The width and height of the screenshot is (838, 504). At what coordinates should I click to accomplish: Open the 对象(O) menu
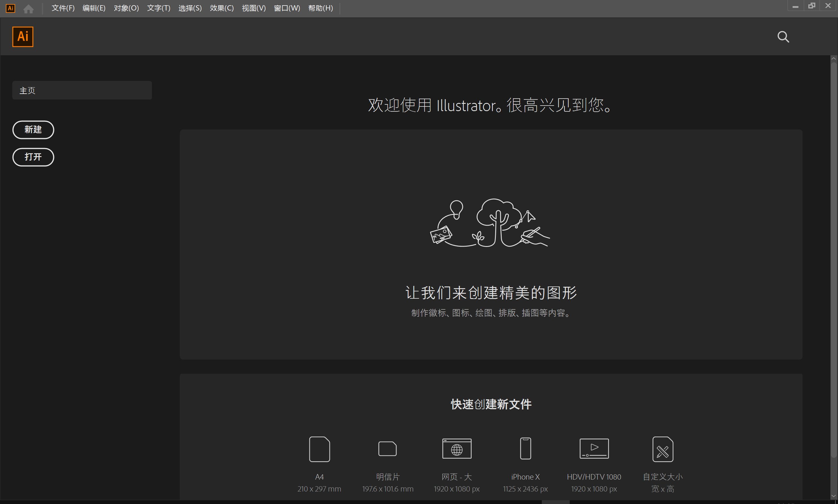point(126,8)
